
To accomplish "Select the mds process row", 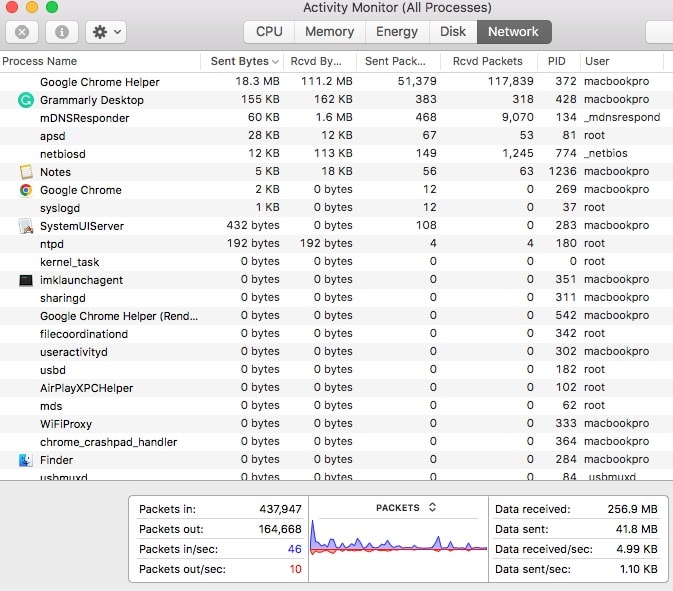I will pos(336,406).
